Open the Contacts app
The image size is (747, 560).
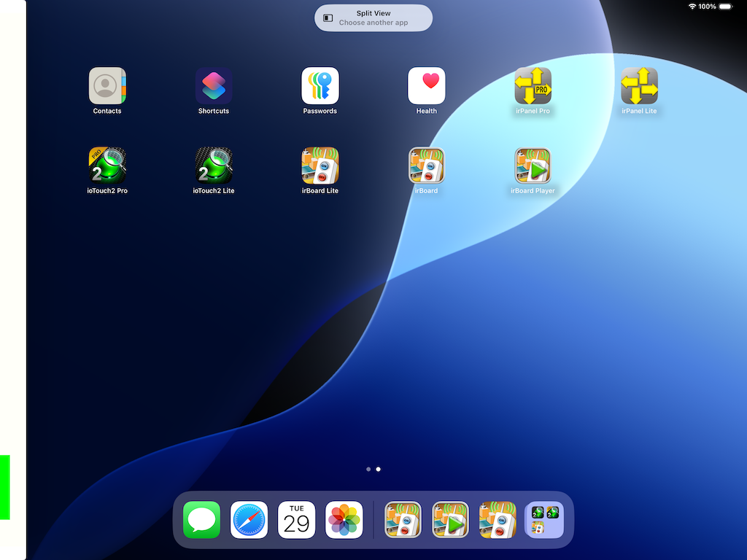[x=107, y=86]
